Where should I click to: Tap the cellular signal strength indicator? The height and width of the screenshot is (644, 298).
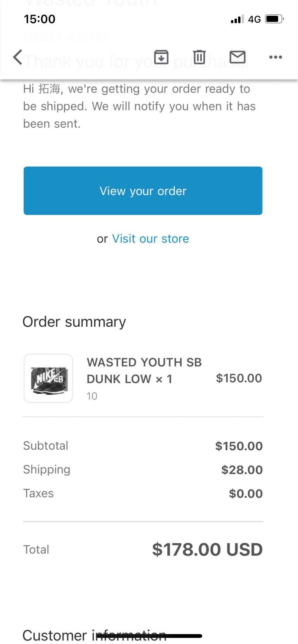pyautogui.click(x=237, y=19)
